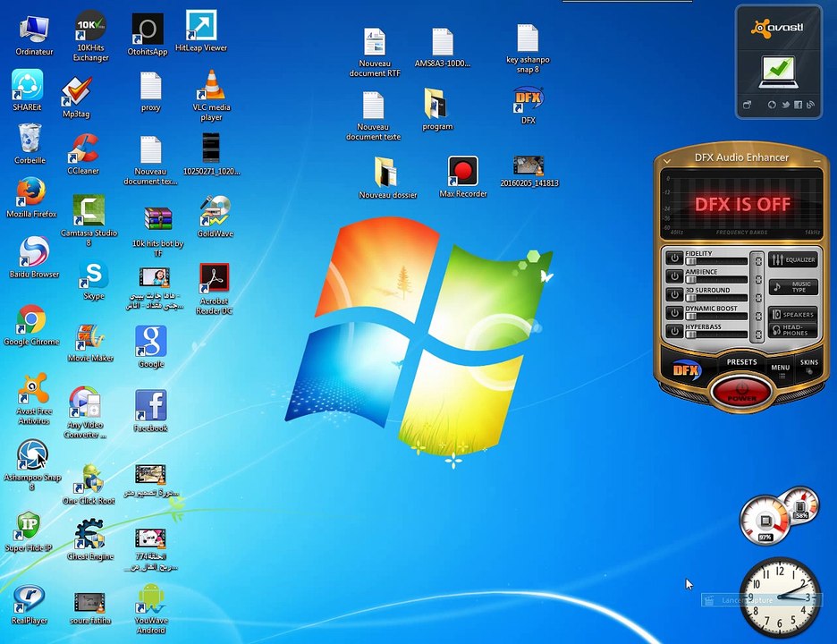Select the 20160205_141813 video file
The height and width of the screenshot is (644, 837).
(529, 172)
